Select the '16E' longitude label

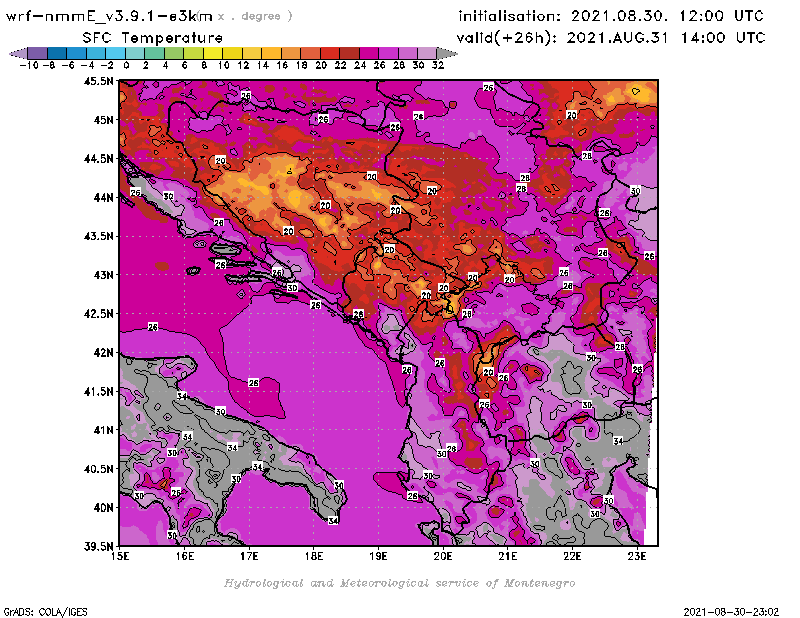(x=185, y=556)
